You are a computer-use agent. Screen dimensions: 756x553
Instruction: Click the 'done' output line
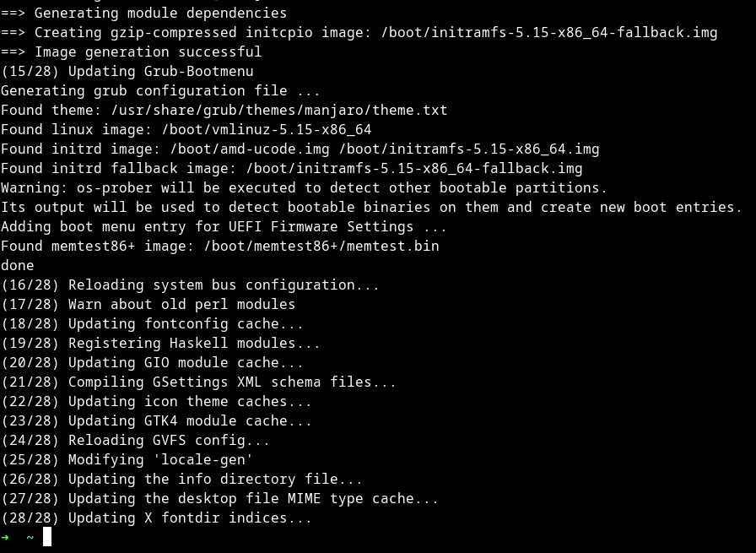tap(17, 265)
